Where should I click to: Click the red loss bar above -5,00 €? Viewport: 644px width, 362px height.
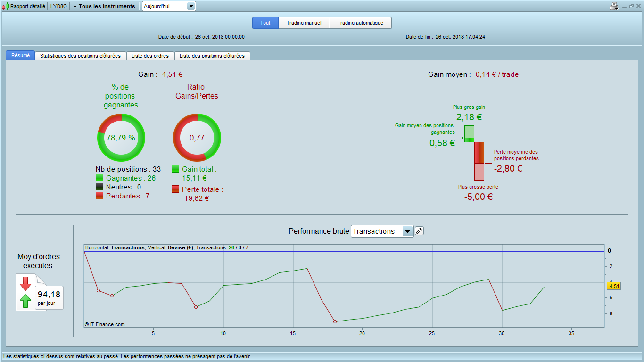tap(479, 161)
